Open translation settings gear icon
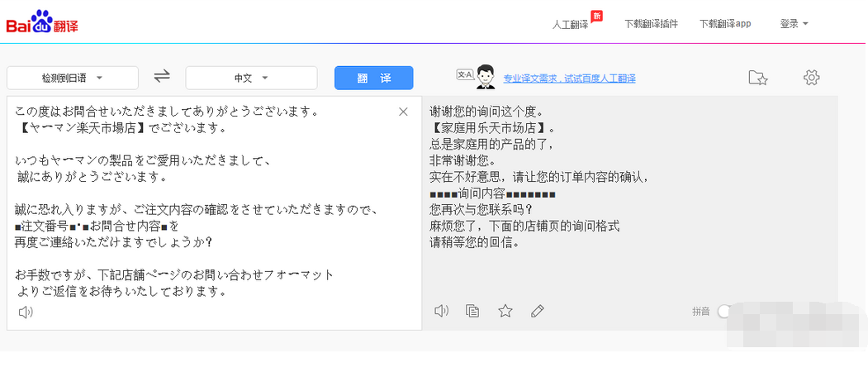The image size is (868, 372). 811,78
